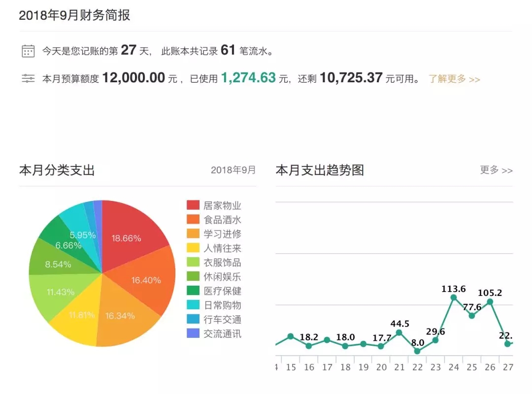Select the 人情往来 legend label

point(222,248)
